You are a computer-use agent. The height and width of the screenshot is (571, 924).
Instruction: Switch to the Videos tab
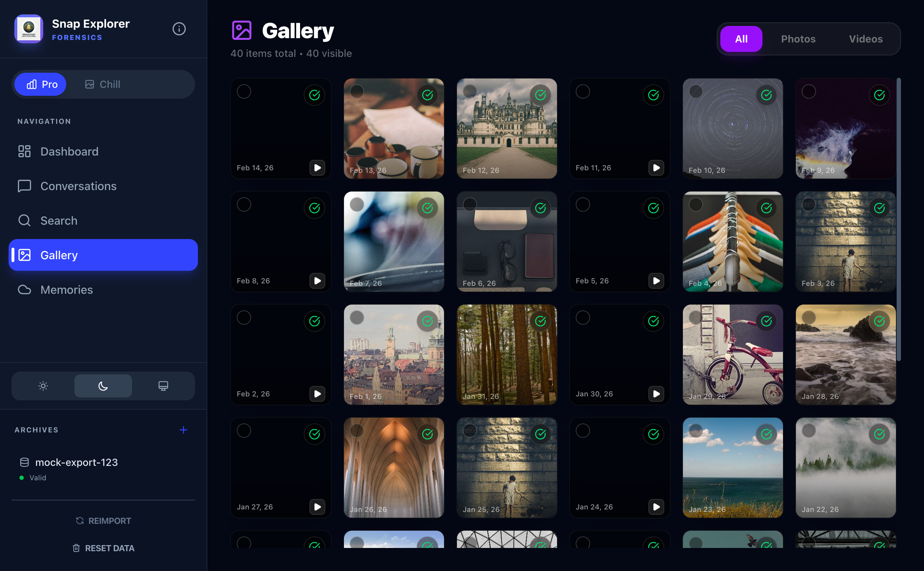click(866, 39)
